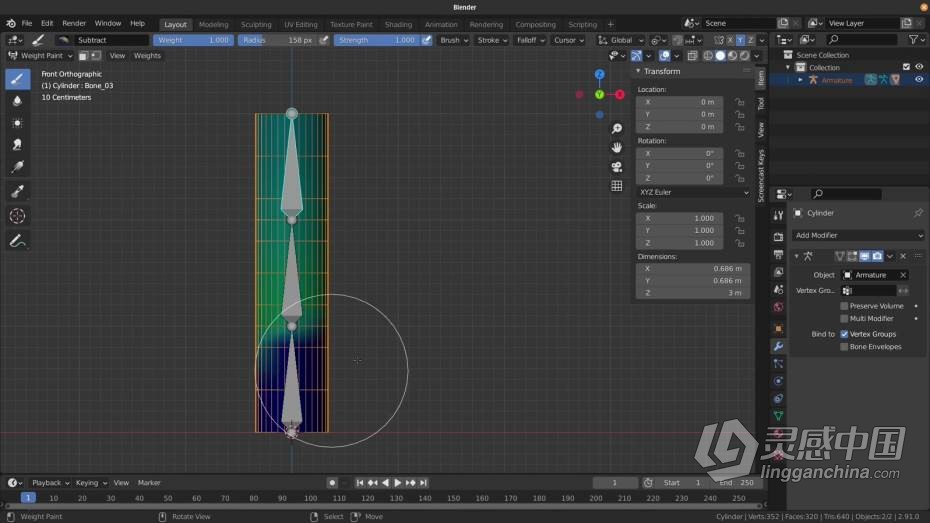Open Weight Paint mode dropdown

pos(40,55)
